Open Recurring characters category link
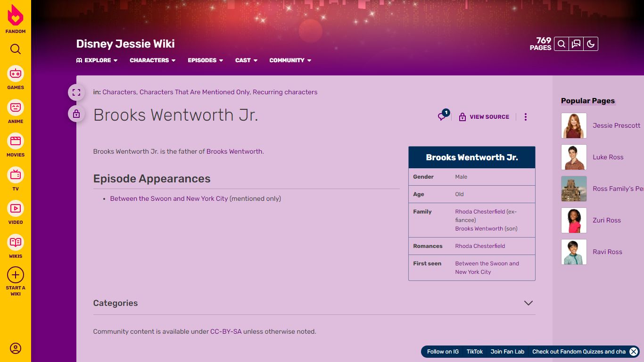This screenshot has height=362, width=644. (285, 92)
